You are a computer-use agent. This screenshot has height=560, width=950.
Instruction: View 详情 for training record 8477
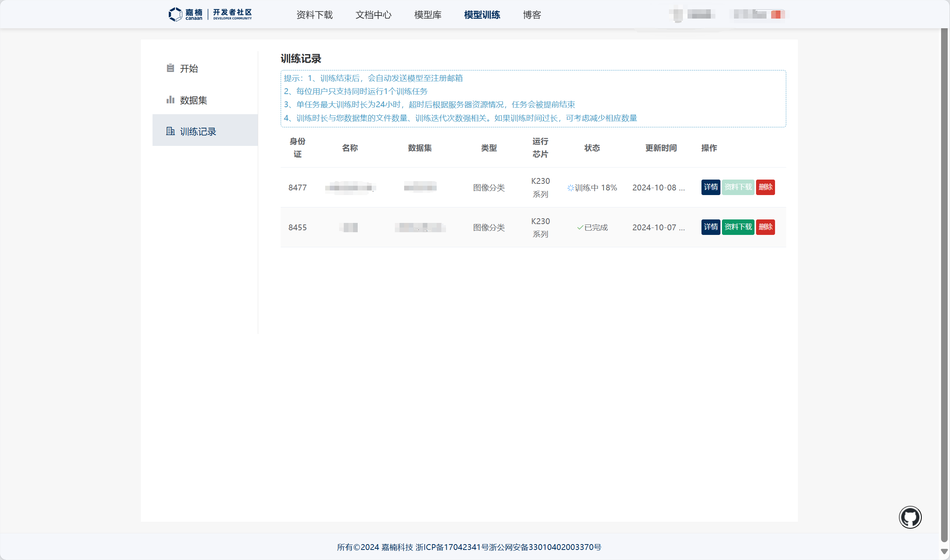click(710, 187)
